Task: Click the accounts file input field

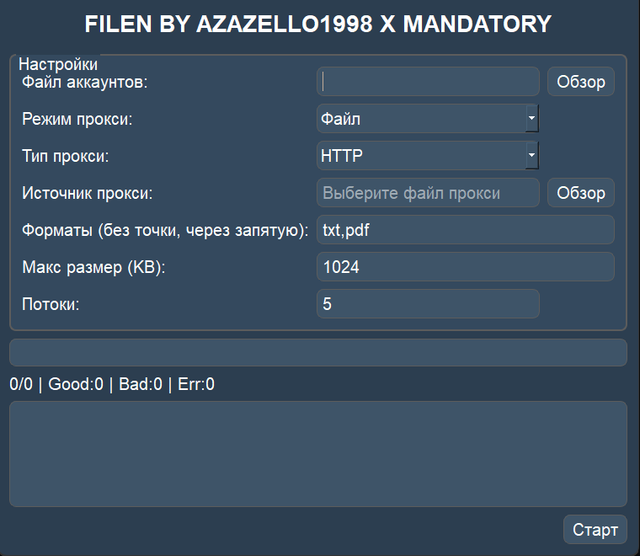Action: click(x=428, y=82)
